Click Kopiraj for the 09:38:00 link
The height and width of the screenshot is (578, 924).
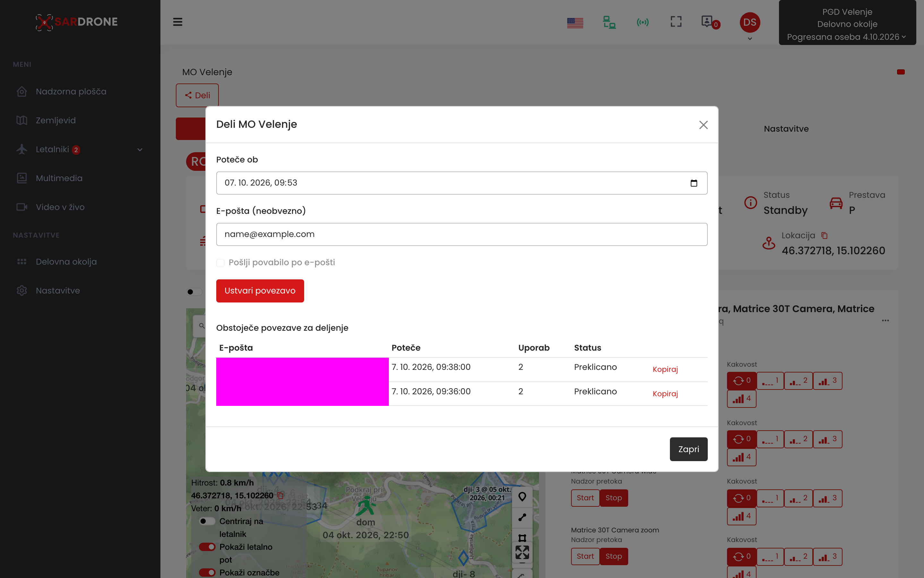coord(665,369)
